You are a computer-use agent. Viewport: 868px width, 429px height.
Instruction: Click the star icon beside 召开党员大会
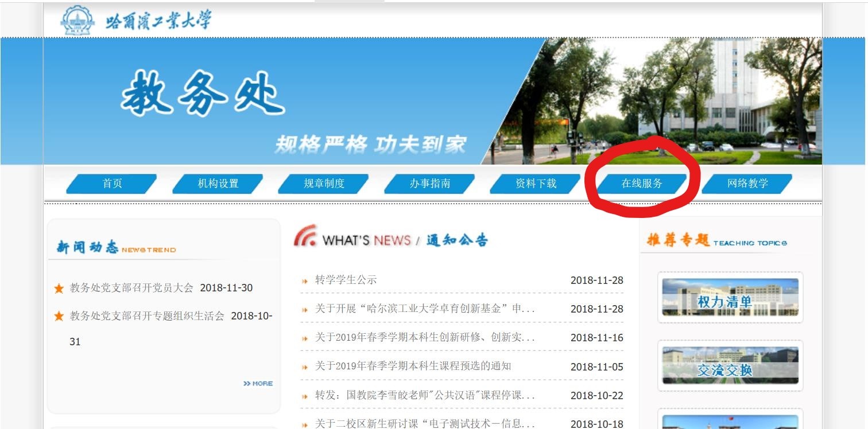pos(59,288)
